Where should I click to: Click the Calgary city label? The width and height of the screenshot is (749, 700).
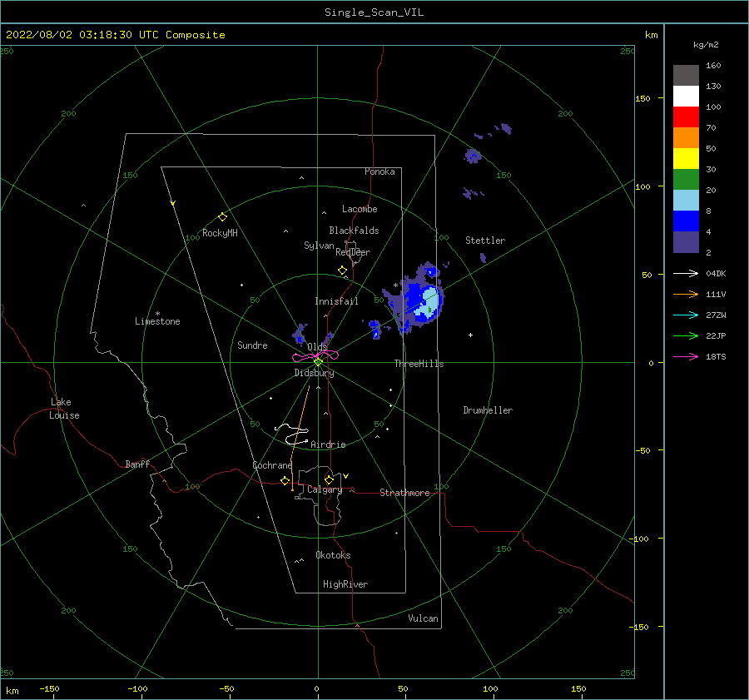(325, 489)
